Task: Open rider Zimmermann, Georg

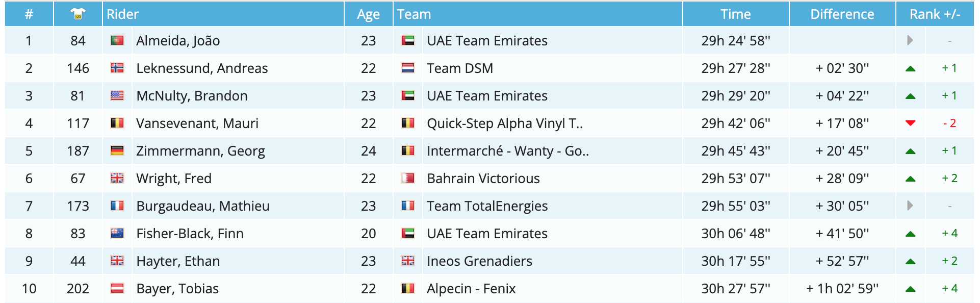Action: (x=200, y=151)
